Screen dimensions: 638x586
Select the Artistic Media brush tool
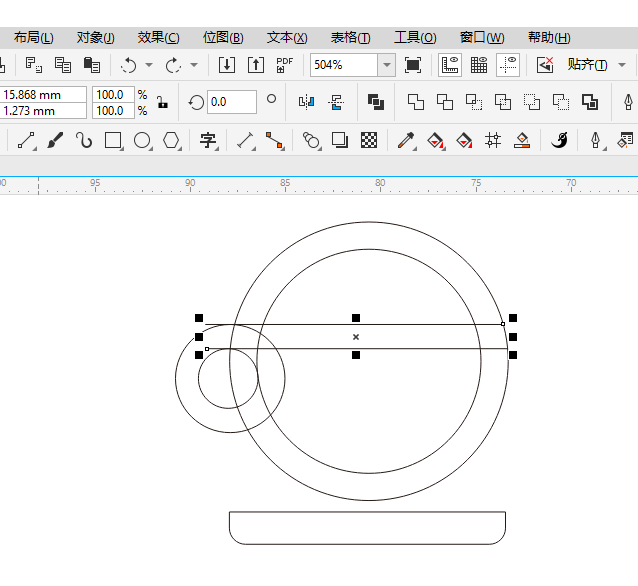coord(56,140)
